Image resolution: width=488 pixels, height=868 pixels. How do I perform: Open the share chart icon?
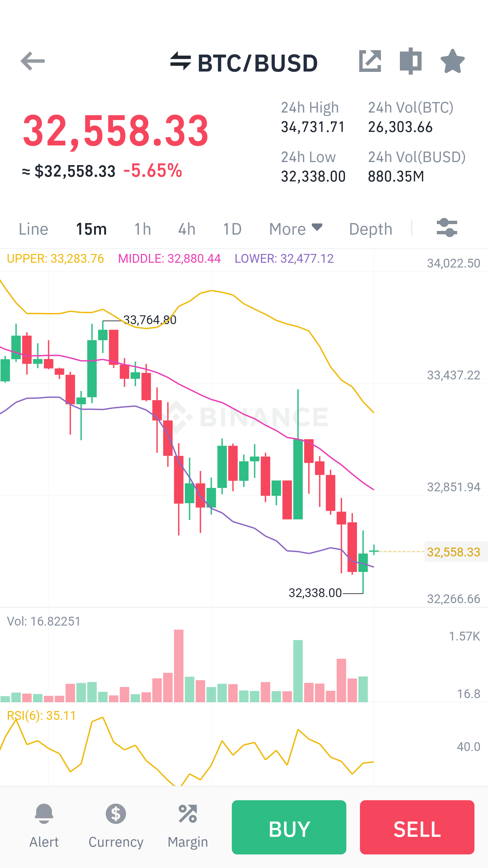click(370, 61)
